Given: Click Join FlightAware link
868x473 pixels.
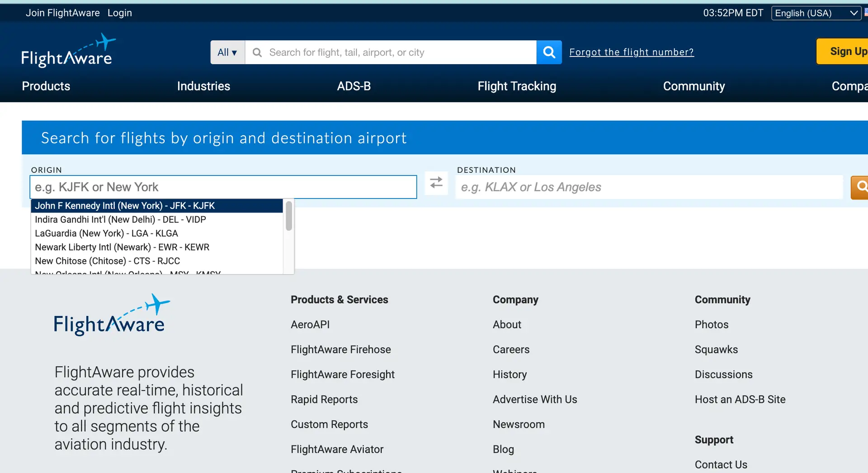Looking at the screenshot, I should (62, 13).
